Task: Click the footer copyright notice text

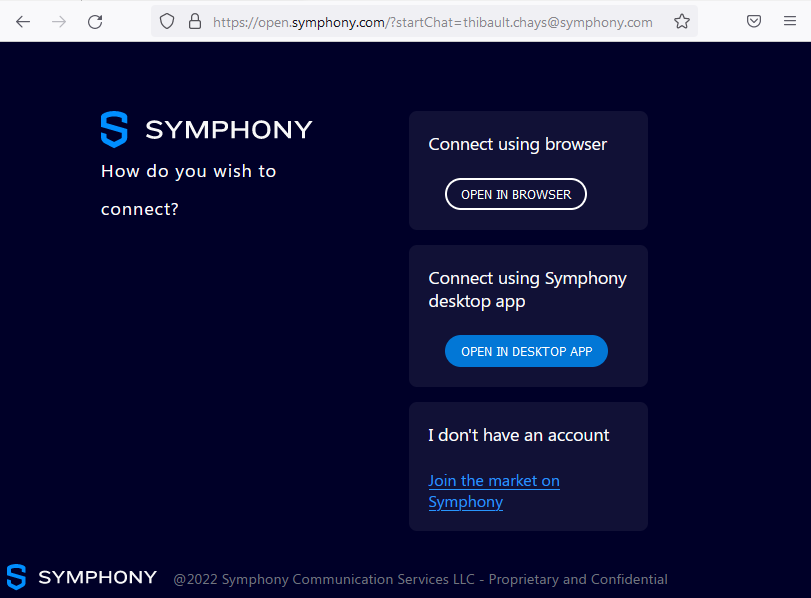Action: point(420,579)
